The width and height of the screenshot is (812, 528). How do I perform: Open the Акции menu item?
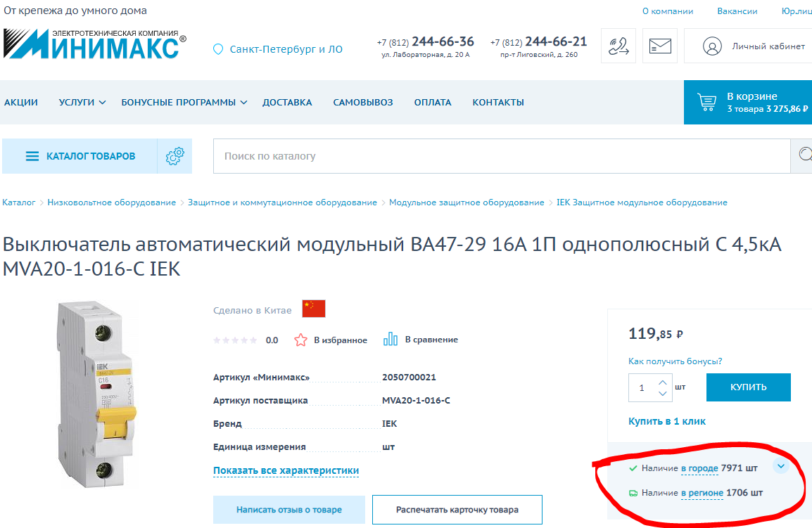20,103
